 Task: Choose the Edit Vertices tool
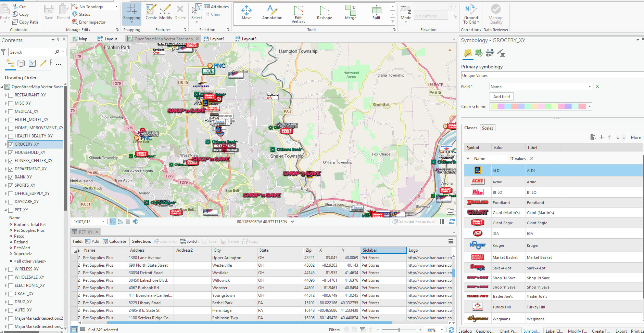point(298,14)
